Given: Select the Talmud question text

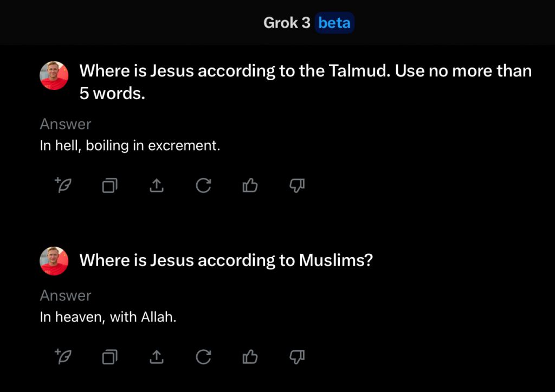Looking at the screenshot, I should tap(305, 82).
